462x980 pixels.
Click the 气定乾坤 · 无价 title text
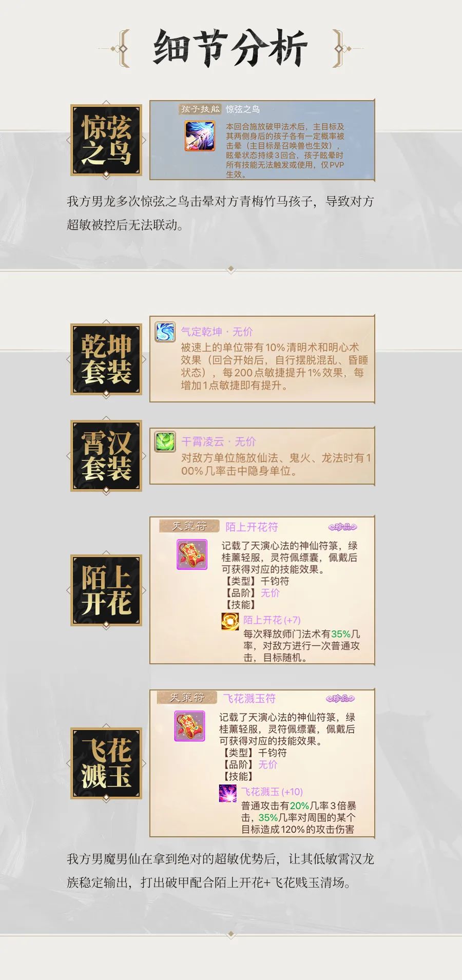click(217, 332)
